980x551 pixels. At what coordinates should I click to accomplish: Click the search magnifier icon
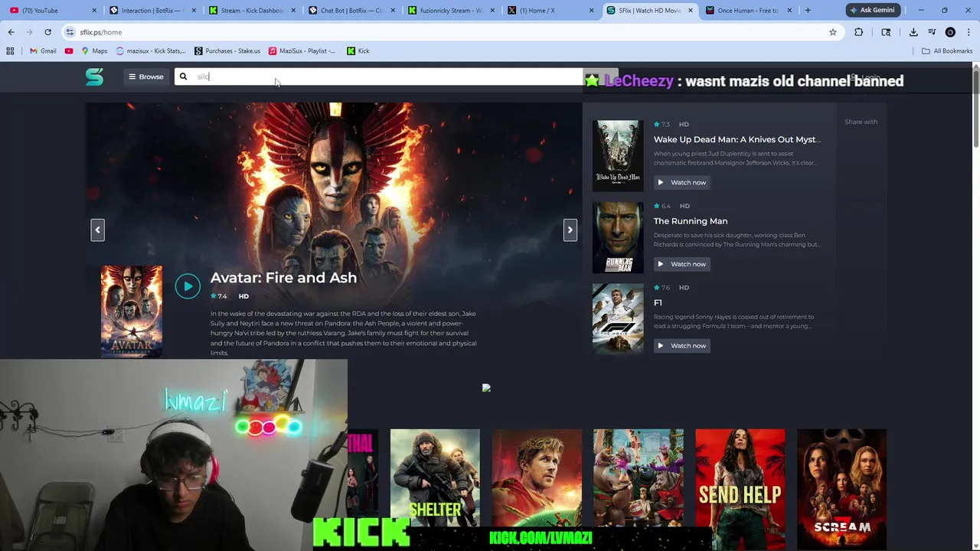pos(183,77)
